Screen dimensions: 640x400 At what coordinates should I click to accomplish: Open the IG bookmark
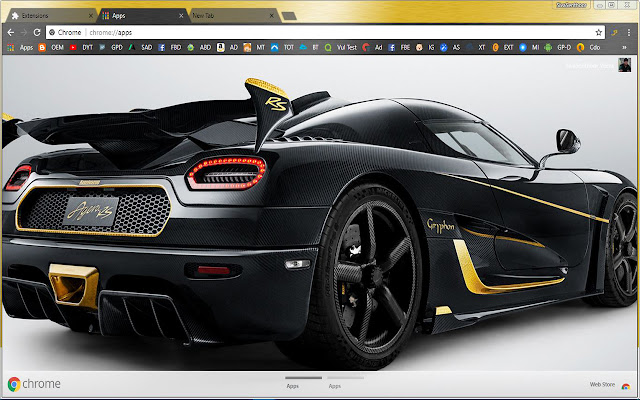(x=425, y=48)
